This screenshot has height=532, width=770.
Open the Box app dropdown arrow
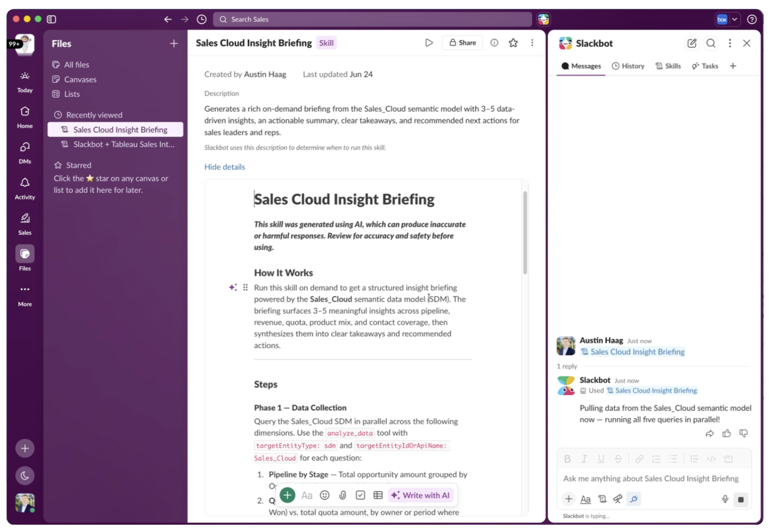click(x=735, y=19)
